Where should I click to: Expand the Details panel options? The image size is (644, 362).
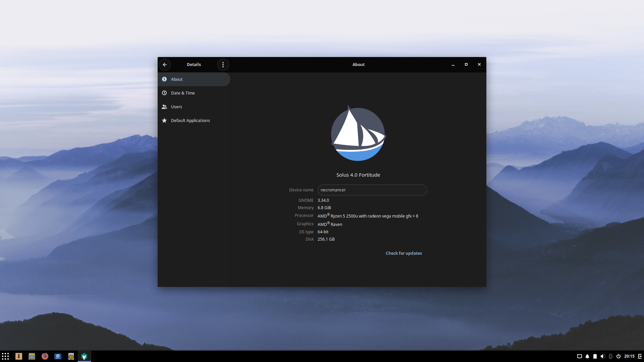pyautogui.click(x=223, y=65)
